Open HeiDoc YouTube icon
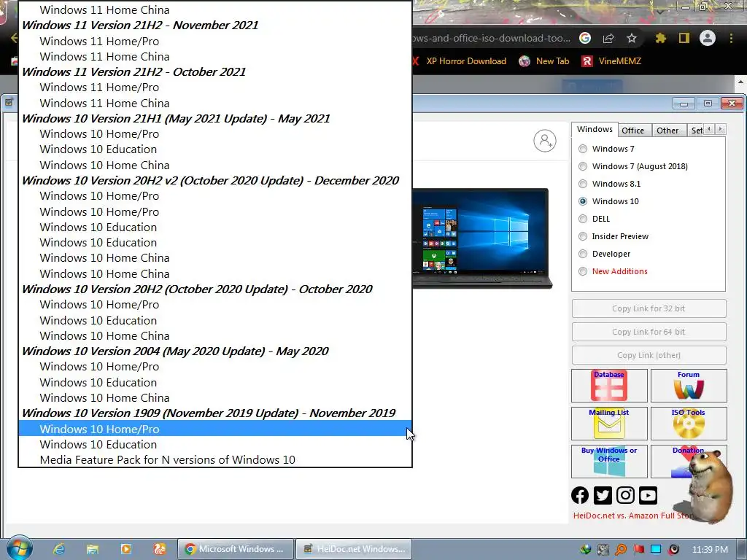747x560 pixels. [648, 495]
